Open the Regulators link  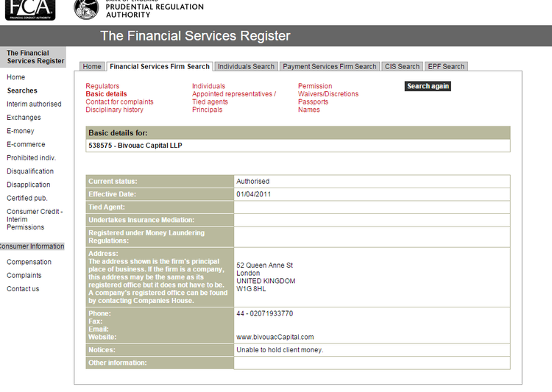[x=102, y=86]
